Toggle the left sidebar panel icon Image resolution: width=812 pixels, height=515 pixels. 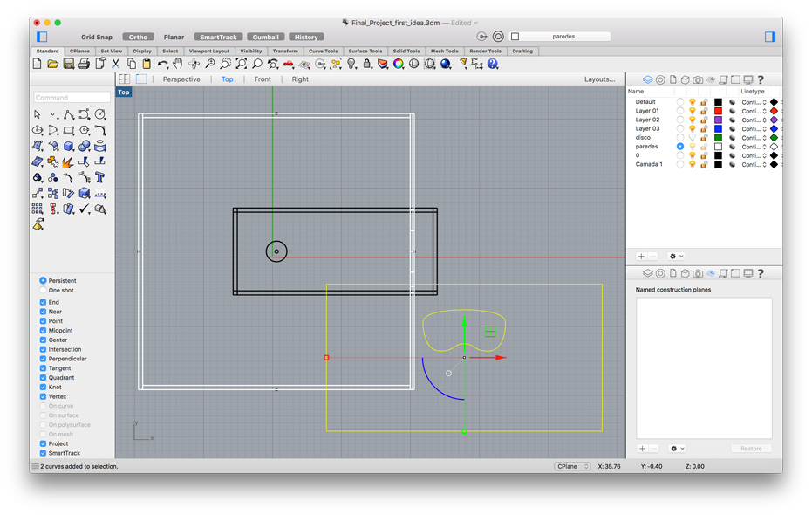(42, 37)
